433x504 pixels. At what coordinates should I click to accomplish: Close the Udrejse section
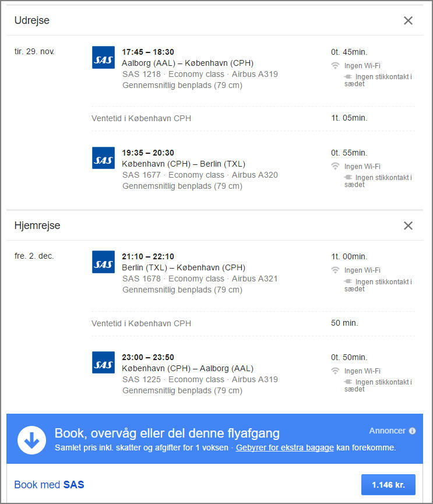coord(408,20)
